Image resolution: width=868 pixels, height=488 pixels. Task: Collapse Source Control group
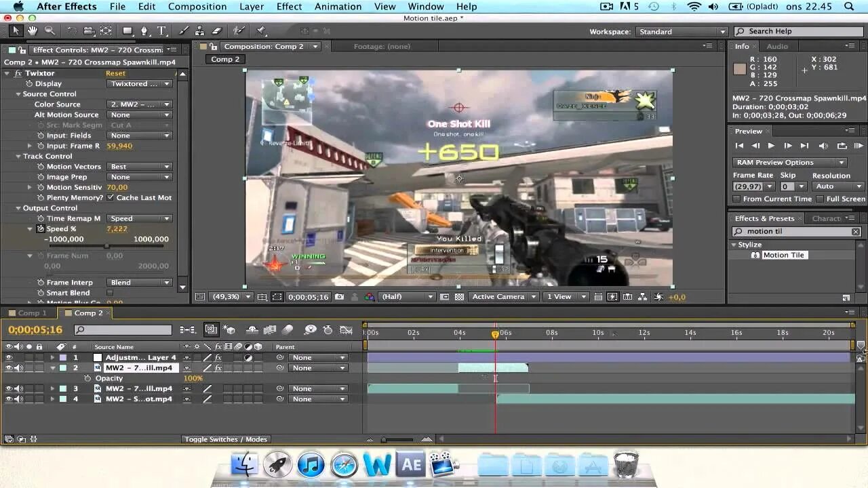(x=18, y=94)
